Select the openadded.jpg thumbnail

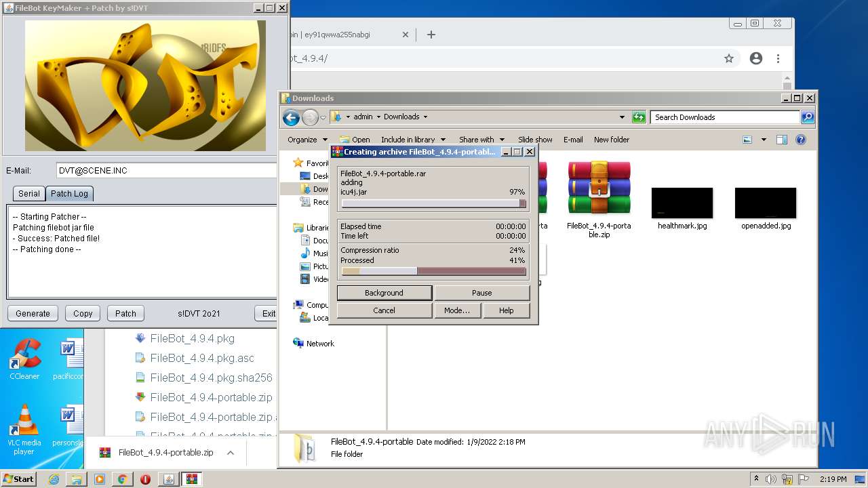pos(766,203)
